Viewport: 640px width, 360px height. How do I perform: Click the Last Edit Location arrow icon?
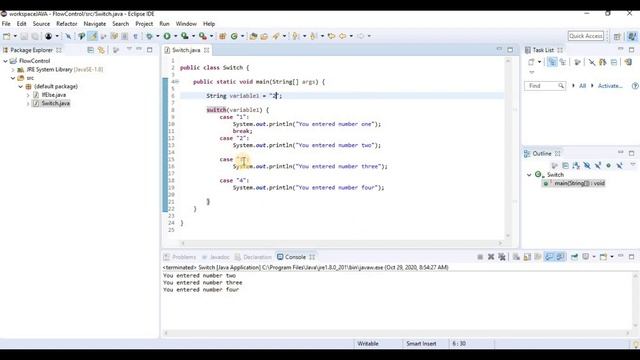coord(331,36)
